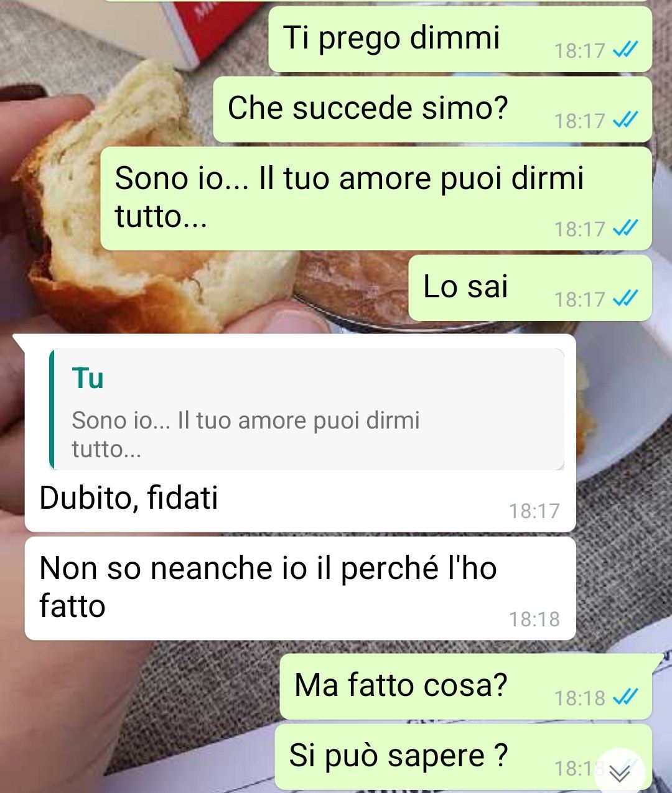Image resolution: width=672 pixels, height=793 pixels.
Task: Tap the 'Che succede simo?' message bubble
Action: pyautogui.click(x=432, y=109)
